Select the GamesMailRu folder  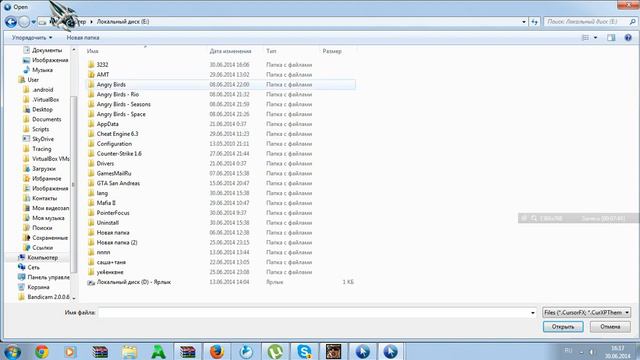click(x=220, y=173)
